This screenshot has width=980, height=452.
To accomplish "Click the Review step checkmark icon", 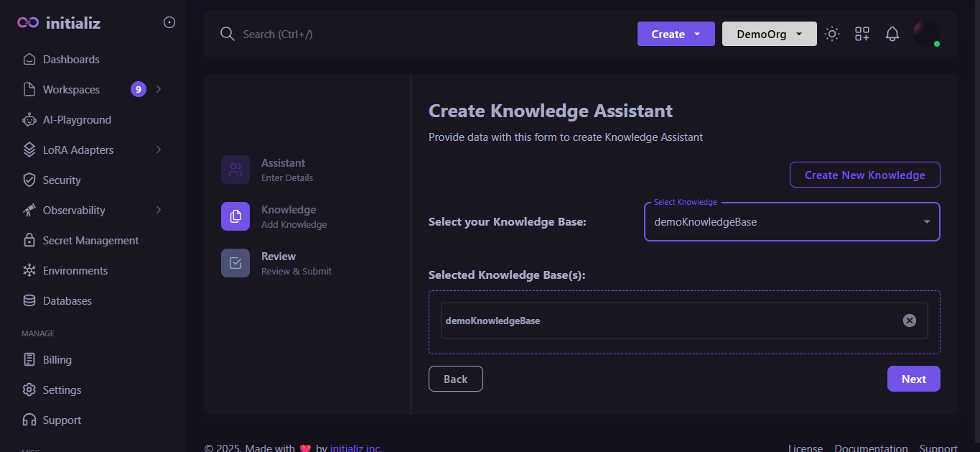I will point(235,263).
